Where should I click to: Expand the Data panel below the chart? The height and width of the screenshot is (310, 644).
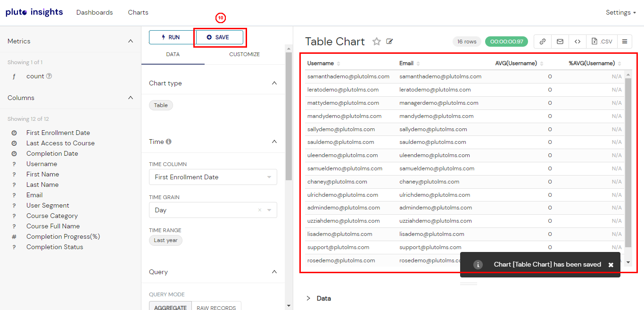(308, 298)
